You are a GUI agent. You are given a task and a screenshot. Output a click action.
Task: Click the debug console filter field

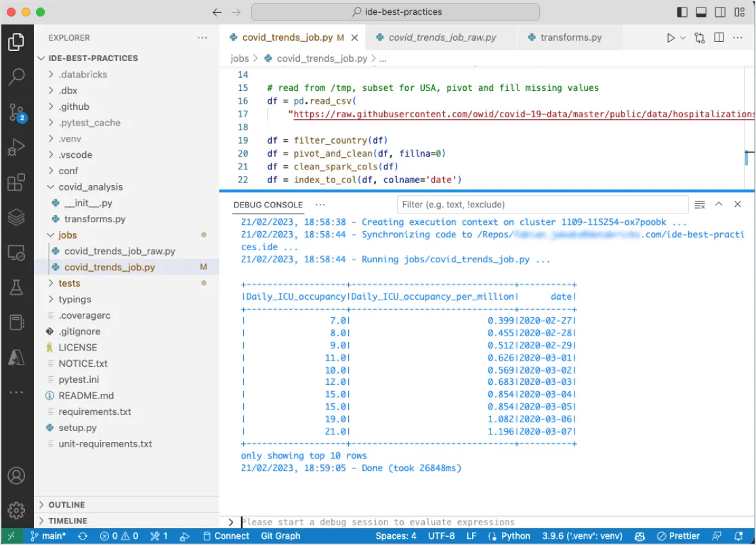[542, 205]
